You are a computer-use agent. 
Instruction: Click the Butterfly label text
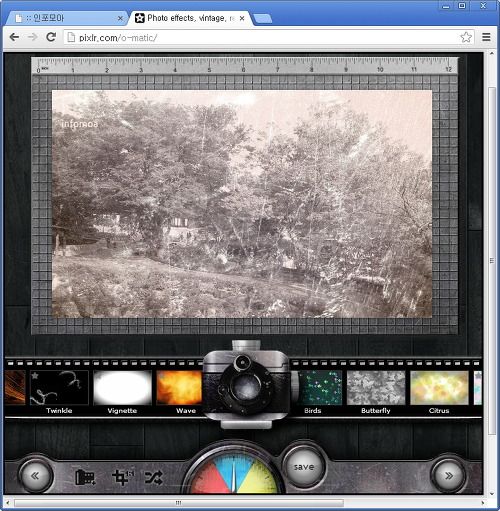pyautogui.click(x=376, y=411)
